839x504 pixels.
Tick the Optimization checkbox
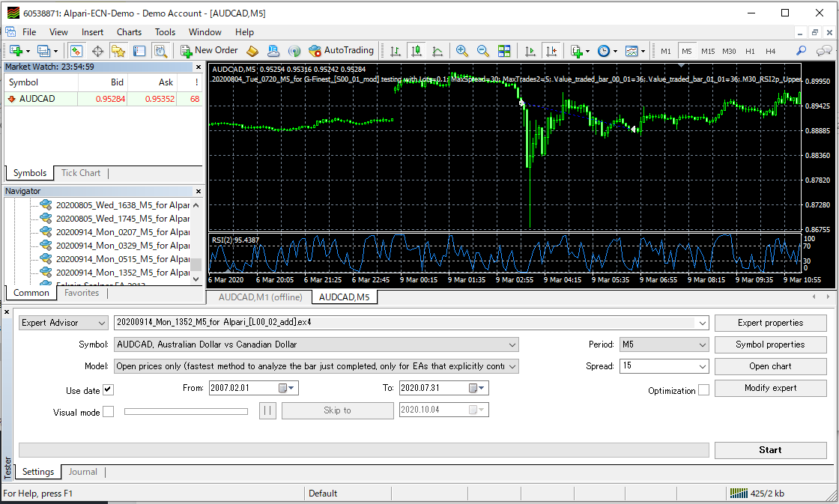point(703,390)
